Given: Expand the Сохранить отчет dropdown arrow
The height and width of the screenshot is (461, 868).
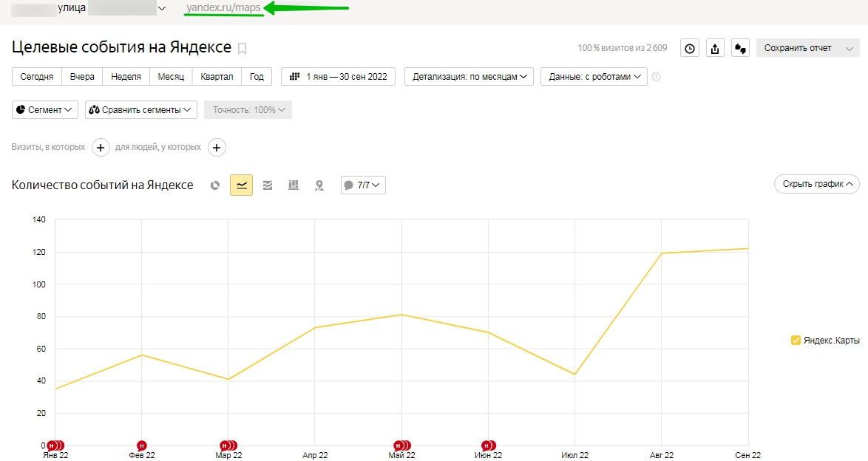Looking at the screenshot, I should (x=850, y=48).
